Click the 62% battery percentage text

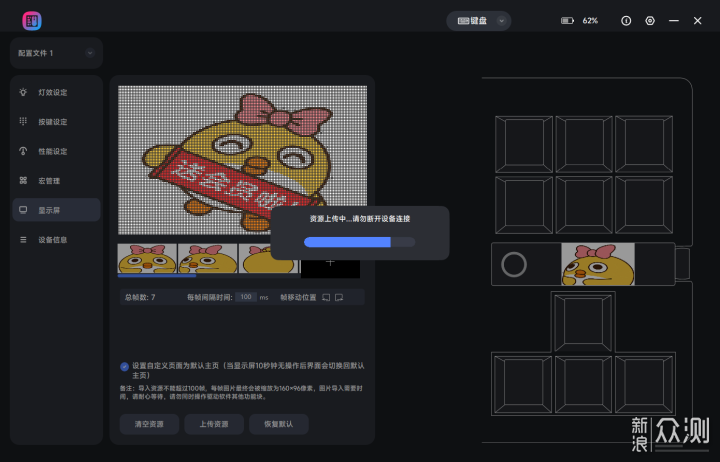[x=590, y=21]
